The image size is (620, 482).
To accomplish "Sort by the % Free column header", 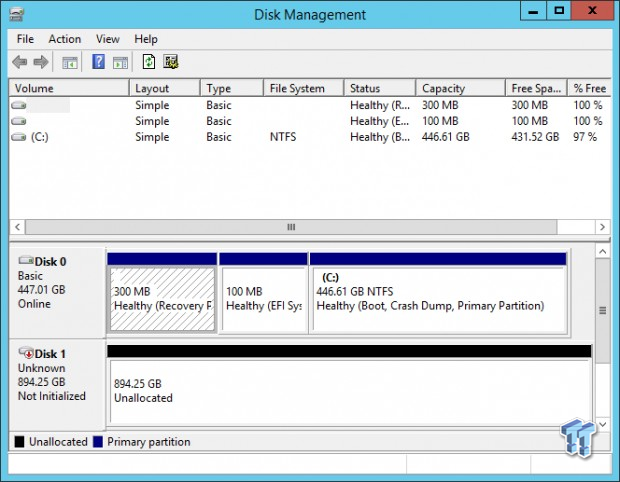I will tap(590, 88).
